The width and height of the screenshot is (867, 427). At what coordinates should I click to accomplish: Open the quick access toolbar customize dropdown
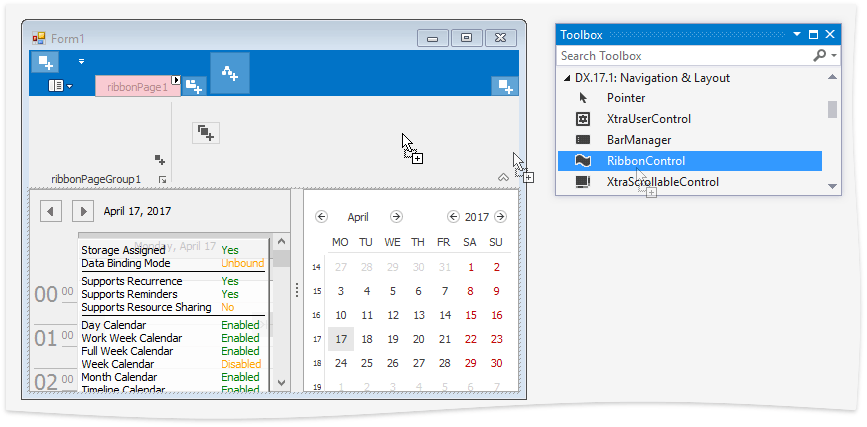pyautogui.click(x=82, y=62)
